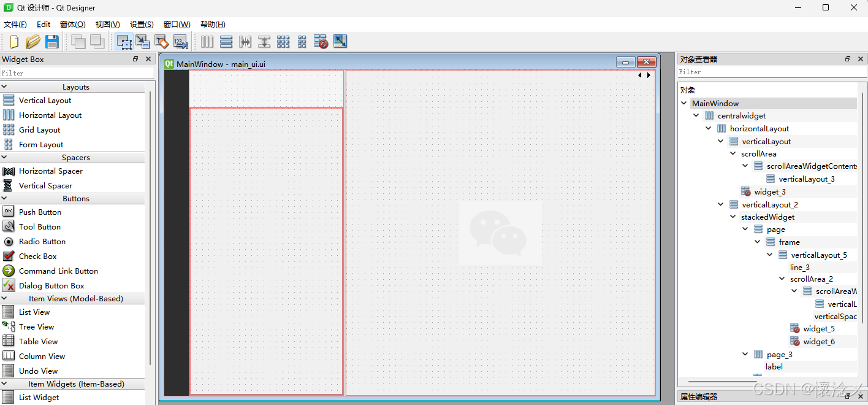868x405 pixels.
Task: Click the Send to Back toolbar icon
Action: pos(78,42)
